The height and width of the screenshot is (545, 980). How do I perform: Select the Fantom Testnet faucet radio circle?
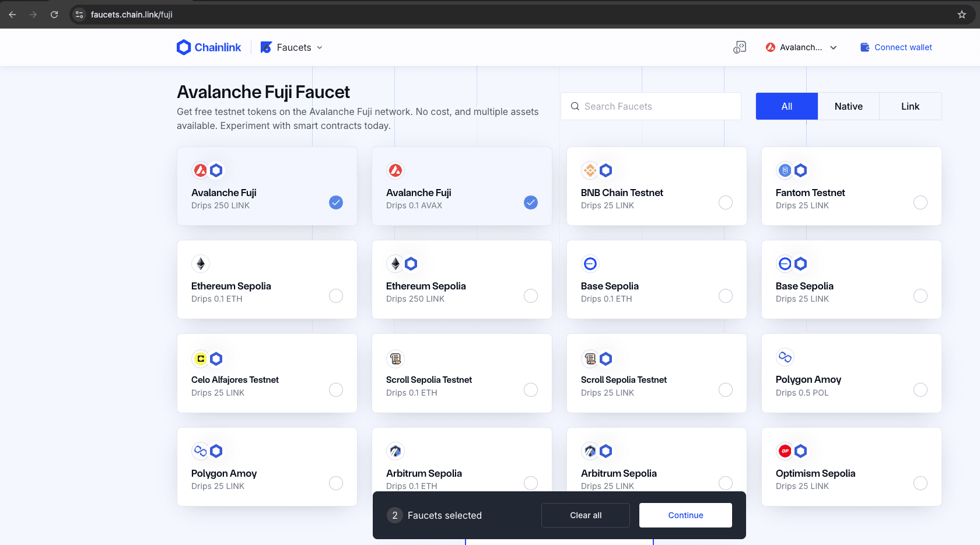(921, 202)
